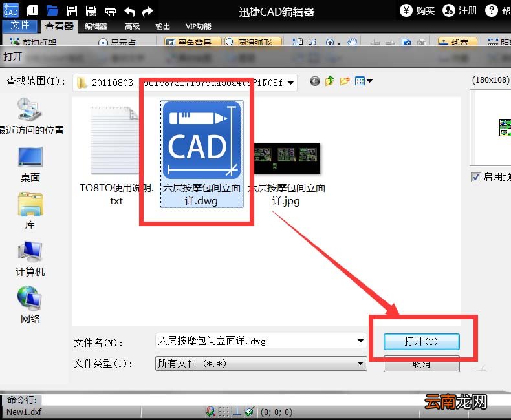Image resolution: width=511 pixels, height=420 pixels.
Task: Toggle the object snap status bar icon
Action: (x=210, y=412)
